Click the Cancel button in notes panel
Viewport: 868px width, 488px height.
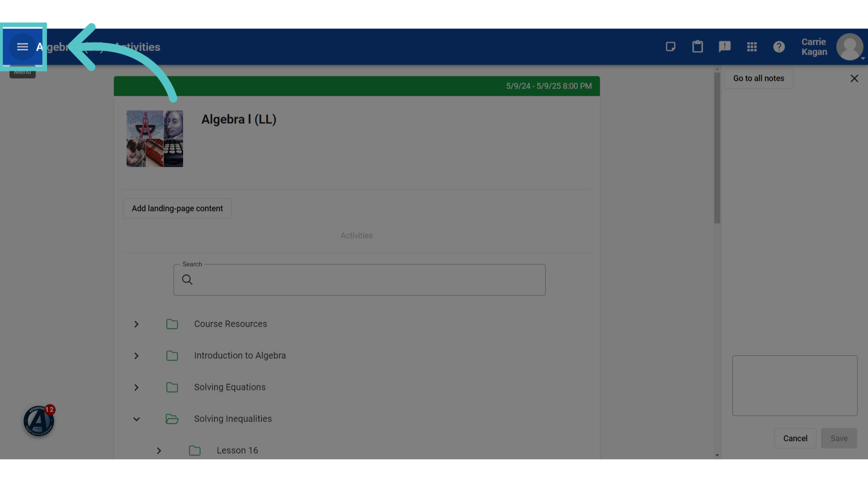[x=795, y=438]
